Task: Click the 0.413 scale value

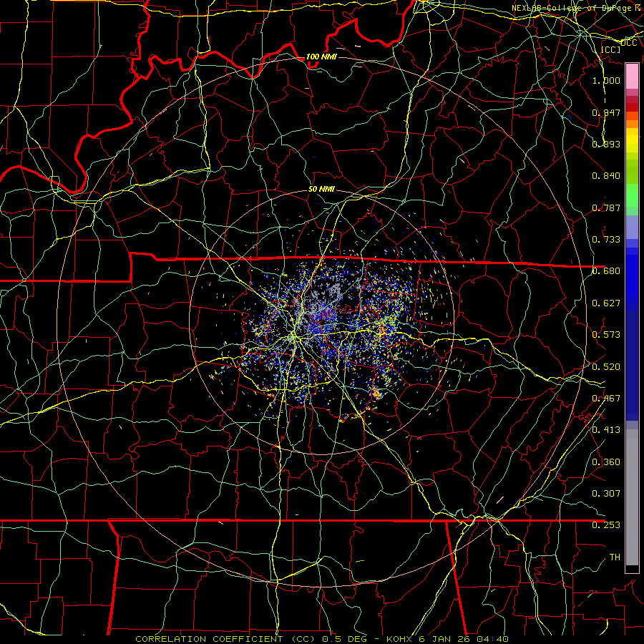Action: [606, 430]
